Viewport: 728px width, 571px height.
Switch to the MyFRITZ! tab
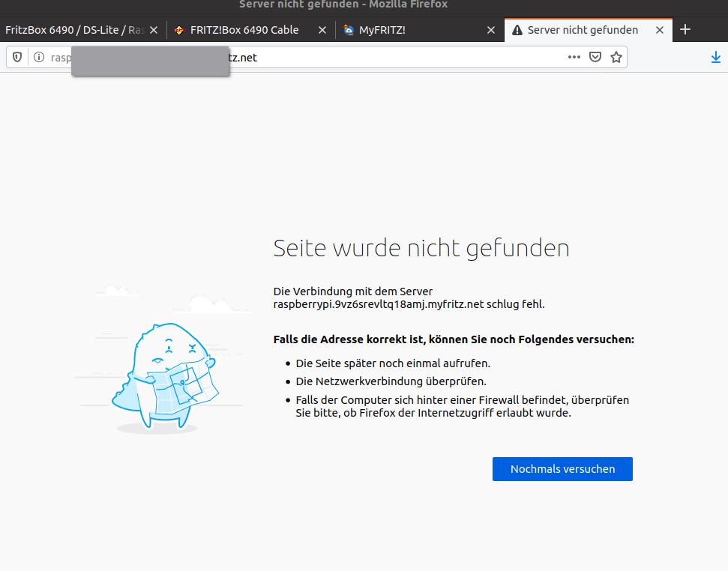coord(390,30)
